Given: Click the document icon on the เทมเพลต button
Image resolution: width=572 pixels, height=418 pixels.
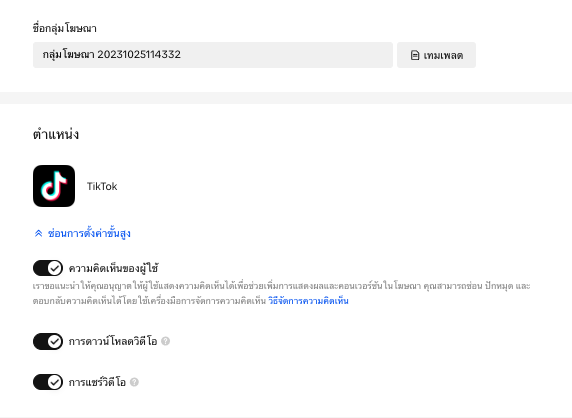Looking at the screenshot, I should coord(415,55).
